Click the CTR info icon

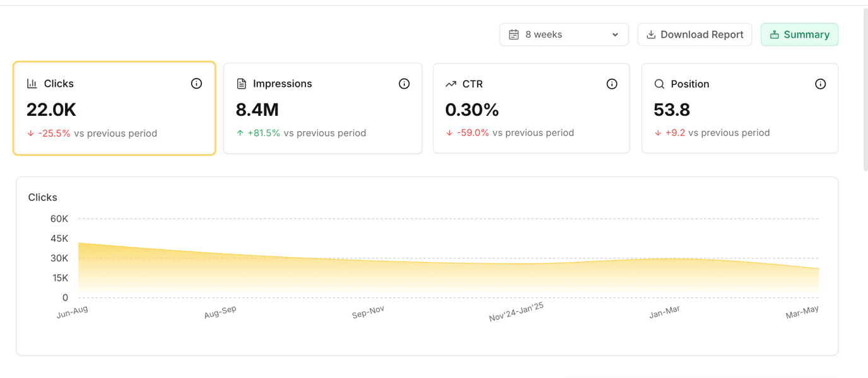pos(612,84)
